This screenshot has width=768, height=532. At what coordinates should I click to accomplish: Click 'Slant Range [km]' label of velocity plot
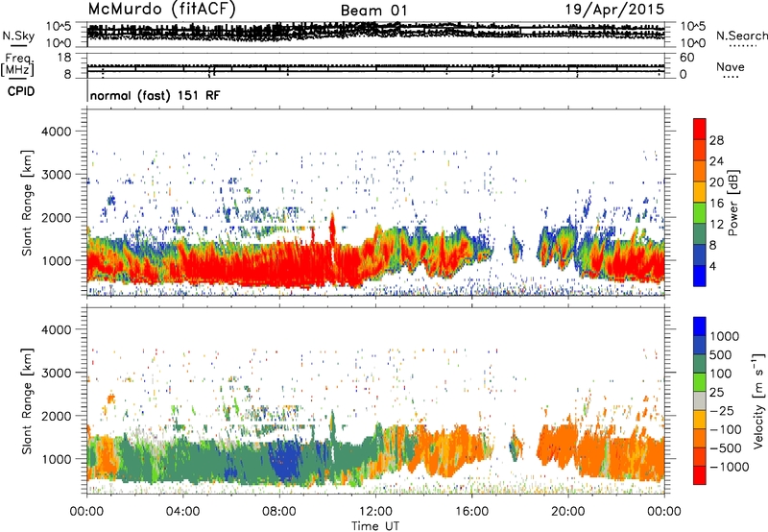(27, 400)
